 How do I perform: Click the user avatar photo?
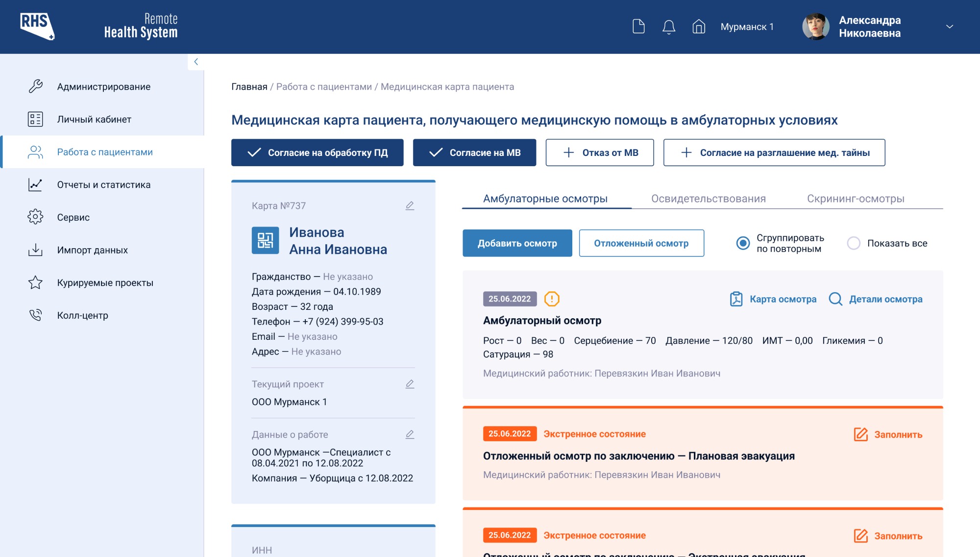pyautogui.click(x=815, y=26)
